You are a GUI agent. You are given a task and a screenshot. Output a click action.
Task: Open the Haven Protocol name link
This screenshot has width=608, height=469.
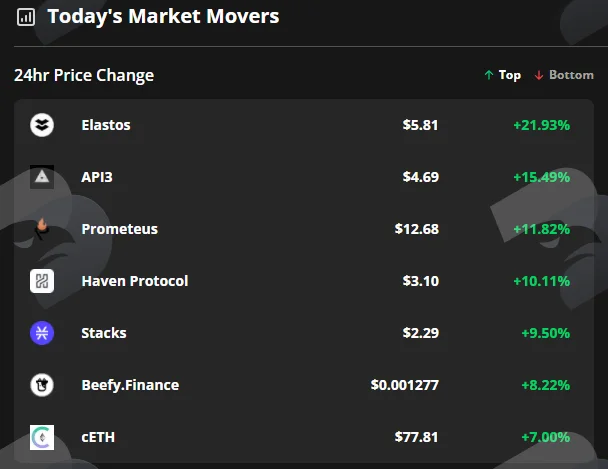(135, 281)
